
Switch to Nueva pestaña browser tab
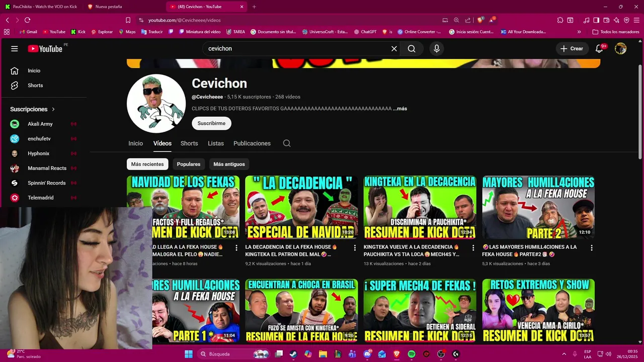click(123, 7)
